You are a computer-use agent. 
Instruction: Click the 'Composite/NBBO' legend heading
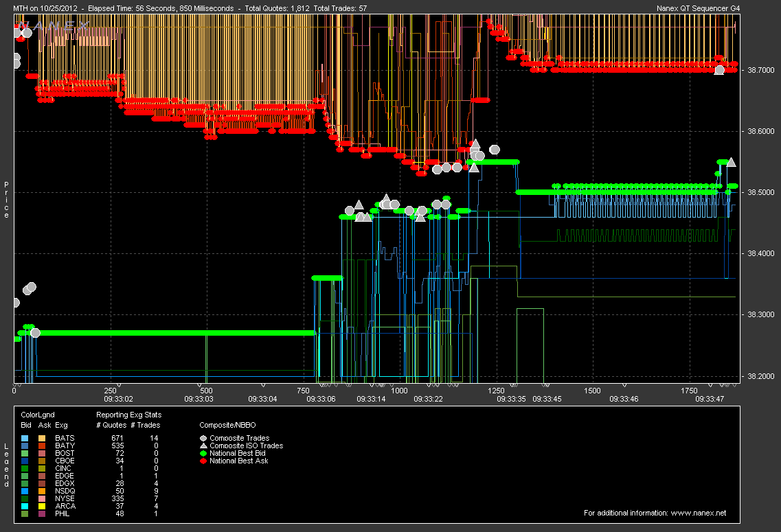[227, 425]
